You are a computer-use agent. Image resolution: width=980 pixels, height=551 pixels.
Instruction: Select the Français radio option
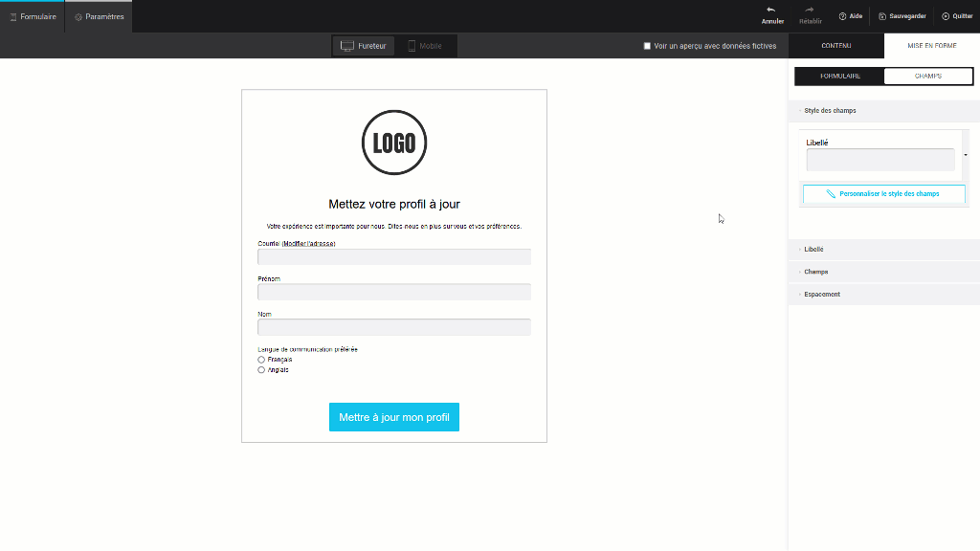pos(261,360)
